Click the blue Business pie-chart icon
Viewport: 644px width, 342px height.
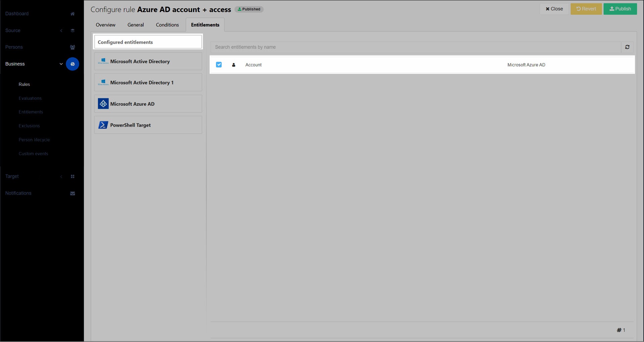pyautogui.click(x=72, y=64)
